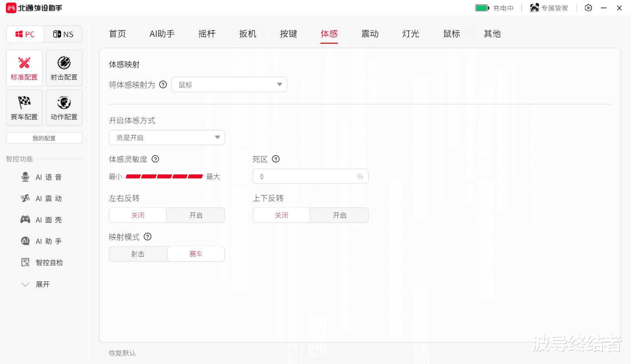631x364 pixels.
Task: Turn on 左右反转 with the 开启 option
Action: [196, 215]
